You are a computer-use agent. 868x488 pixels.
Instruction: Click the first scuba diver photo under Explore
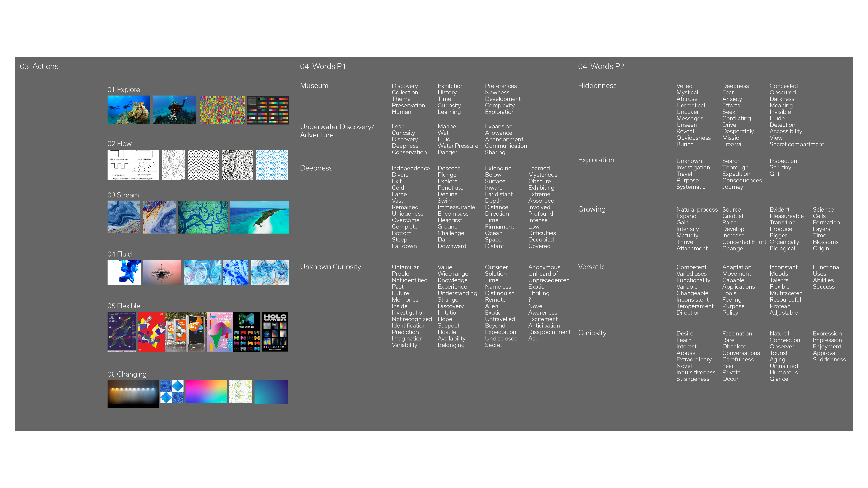coord(129,110)
